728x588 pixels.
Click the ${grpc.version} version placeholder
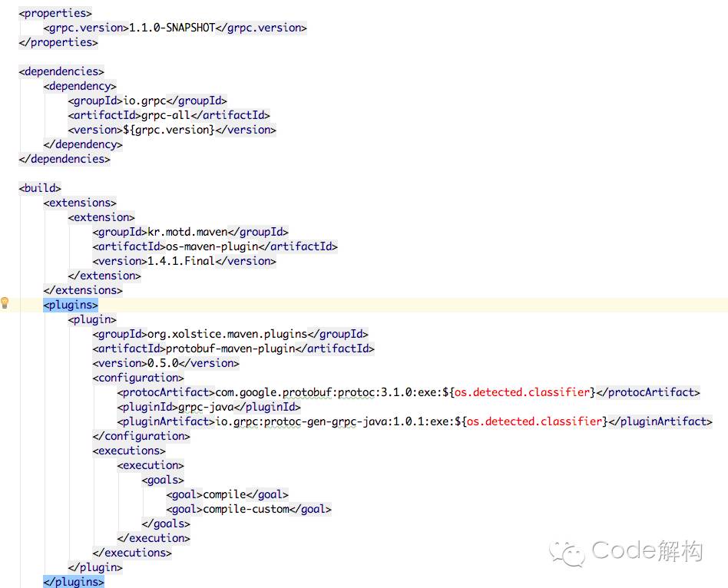coord(168,130)
